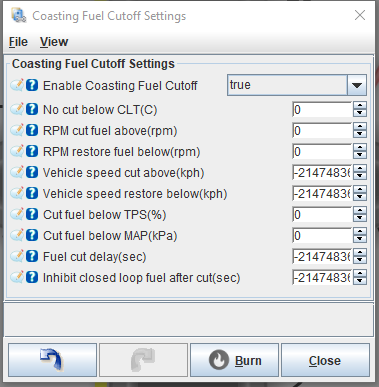
Task: Focus the Cut fuel below TPS(%) field
Action: [x=322, y=214]
